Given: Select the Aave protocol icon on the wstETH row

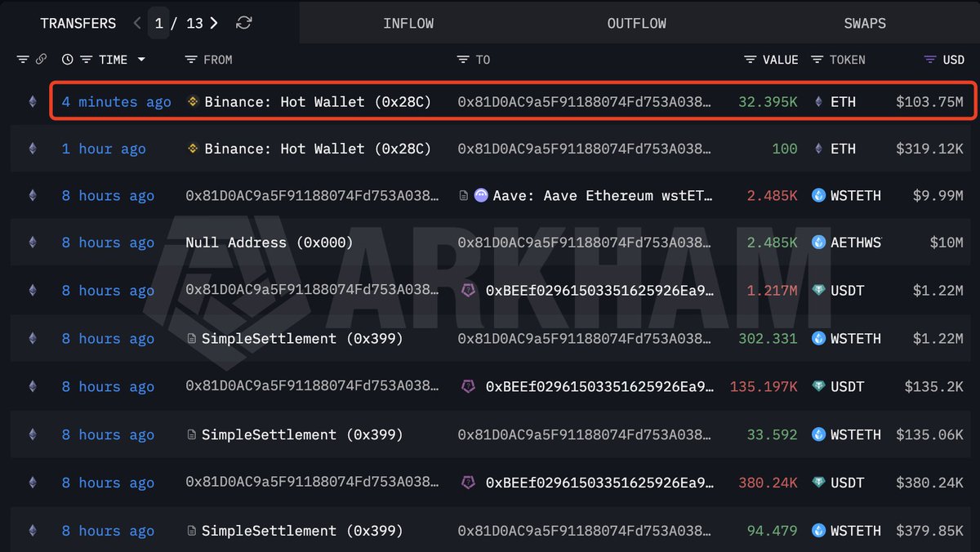Looking at the screenshot, I should tap(479, 196).
